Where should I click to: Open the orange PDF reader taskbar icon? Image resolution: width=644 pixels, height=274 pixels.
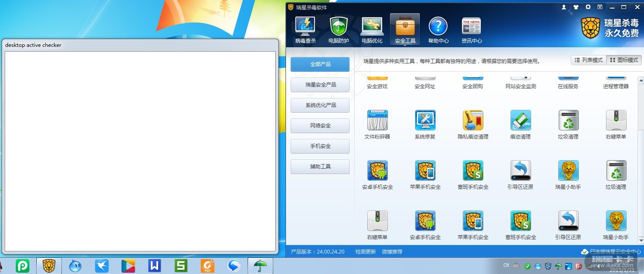(x=208, y=266)
